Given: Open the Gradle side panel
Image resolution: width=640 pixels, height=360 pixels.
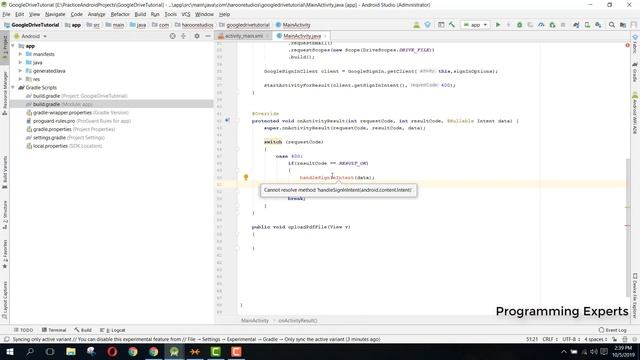Looking at the screenshot, I should [x=635, y=72].
